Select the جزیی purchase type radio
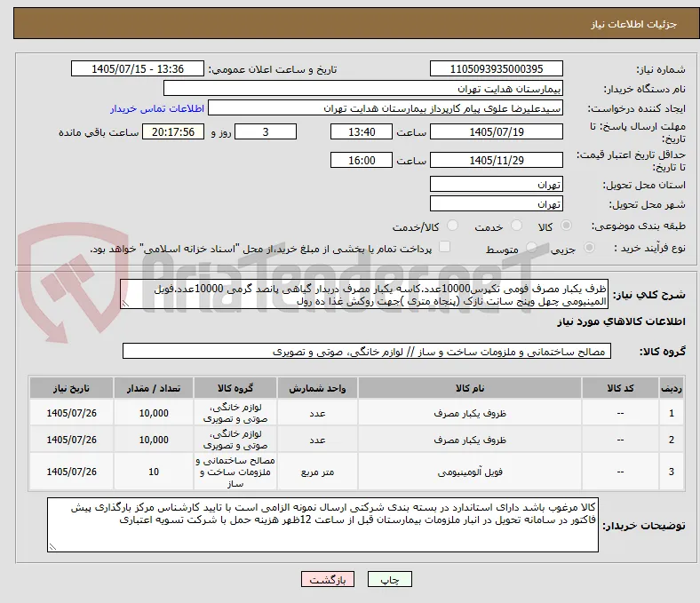Image resolution: width=700 pixels, height=603 pixels. click(589, 247)
